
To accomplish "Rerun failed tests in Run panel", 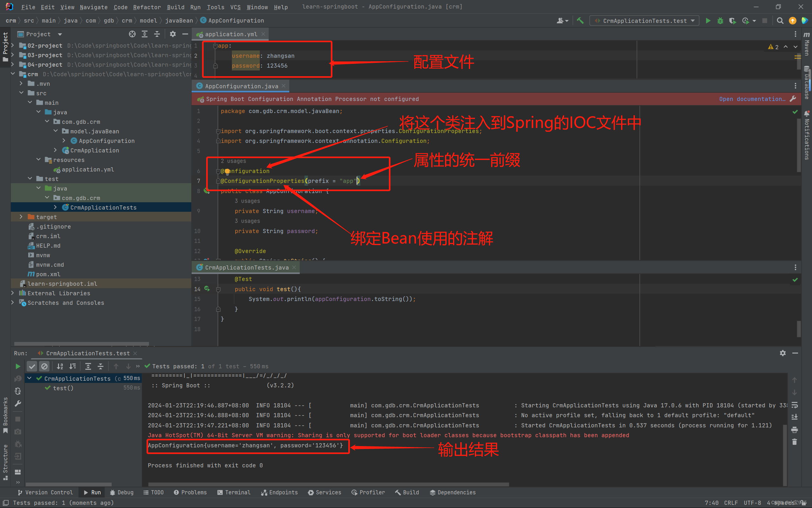I will click(x=18, y=379).
